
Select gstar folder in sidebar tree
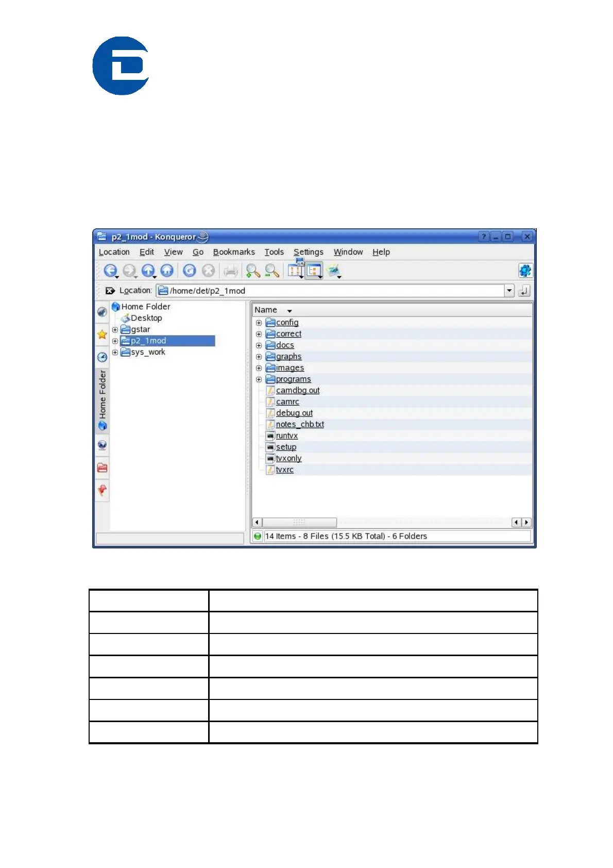tap(135, 329)
